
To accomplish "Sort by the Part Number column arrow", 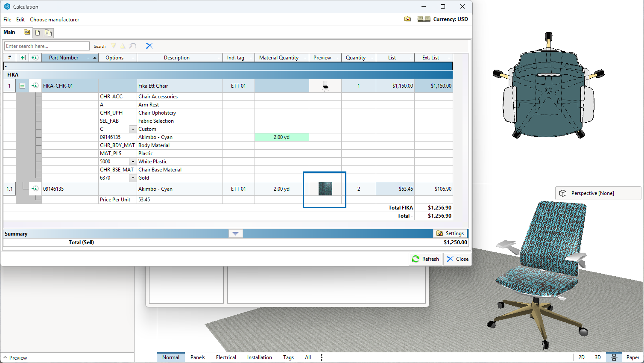I will tap(95, 58).
